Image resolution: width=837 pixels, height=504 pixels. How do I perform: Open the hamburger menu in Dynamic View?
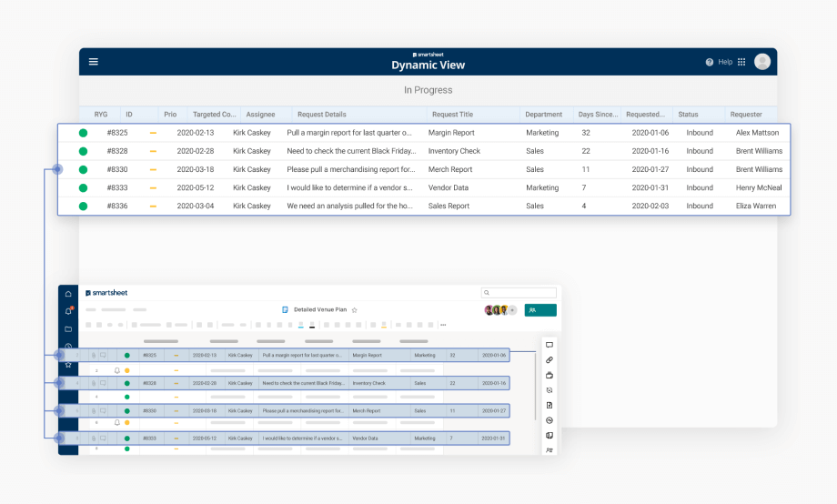(94, 61)
